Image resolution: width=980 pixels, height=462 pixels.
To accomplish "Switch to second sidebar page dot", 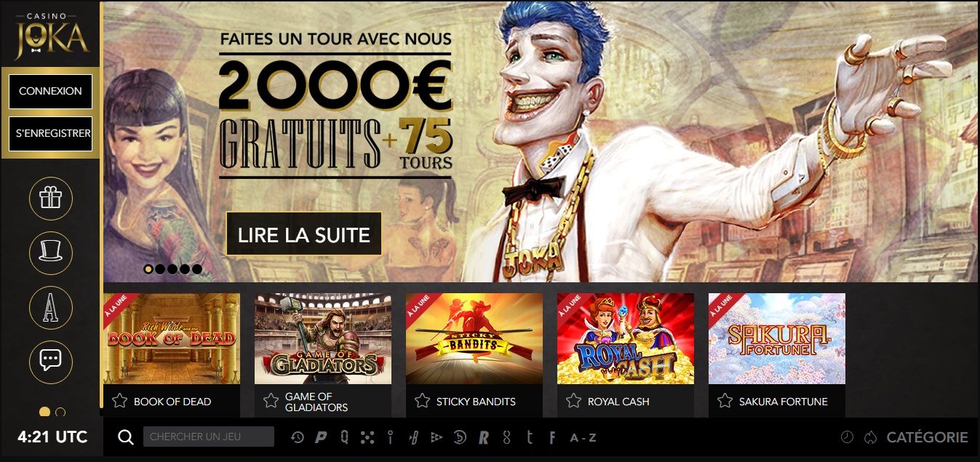I will (60, 413).
